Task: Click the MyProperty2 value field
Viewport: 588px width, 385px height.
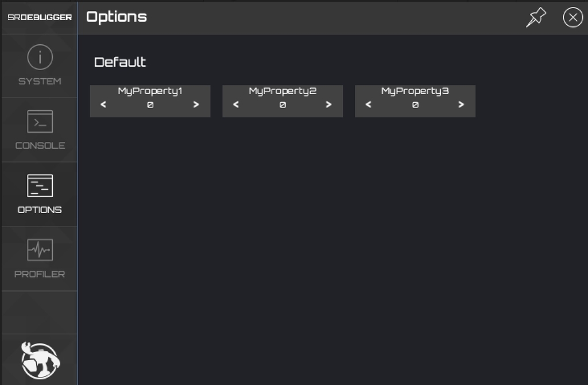Action: tap(283, 105)
